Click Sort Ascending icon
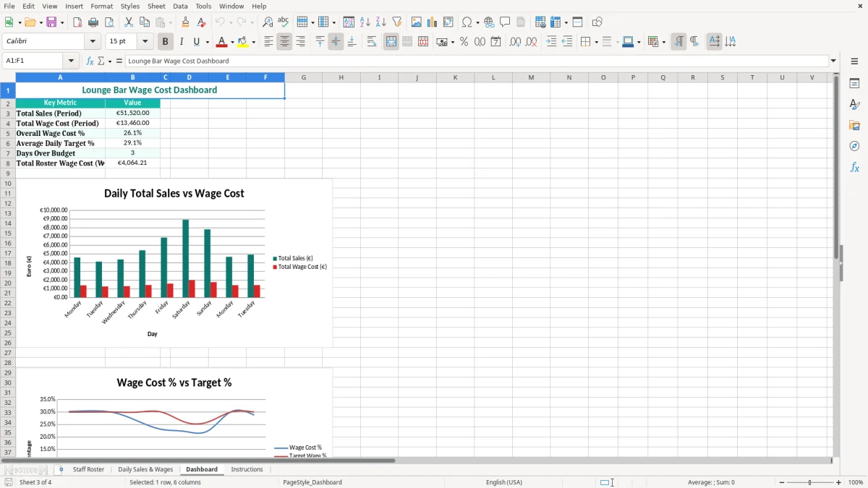The height and width of the screenshot is (488, 868). [365, 22]
